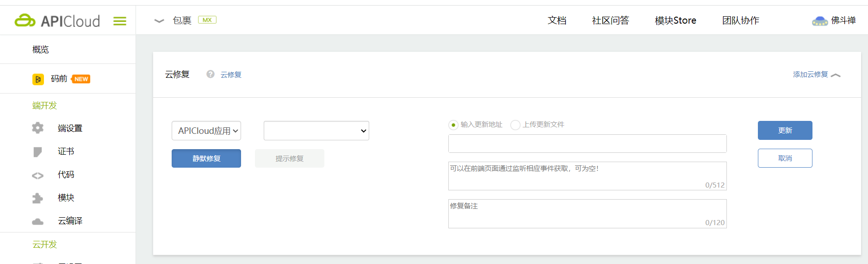Screen dimensions: 868x264
Task: Click the 模块 puzzle piece icon
Action: click(37, 198)
